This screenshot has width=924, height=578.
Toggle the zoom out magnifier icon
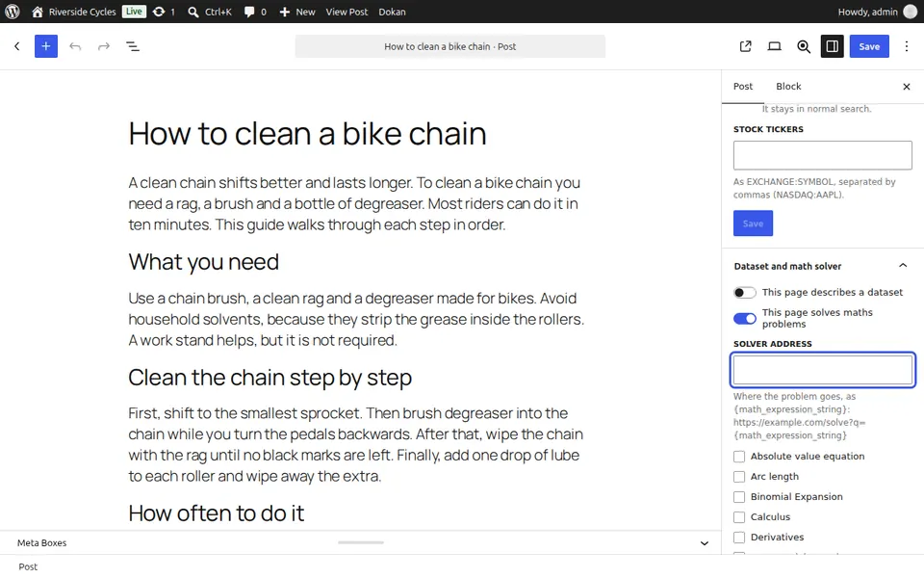[803, 46]
